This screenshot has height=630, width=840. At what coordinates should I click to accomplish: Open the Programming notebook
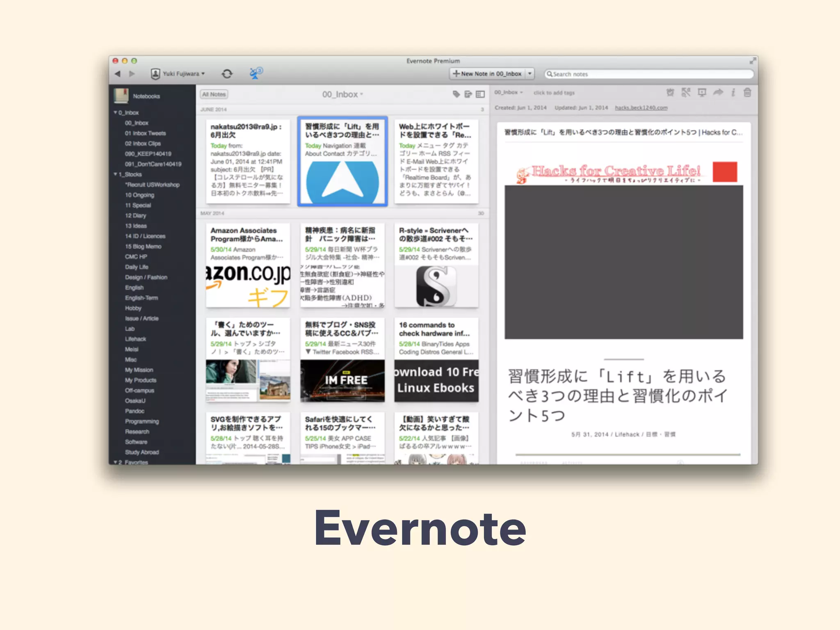(142, 421)
